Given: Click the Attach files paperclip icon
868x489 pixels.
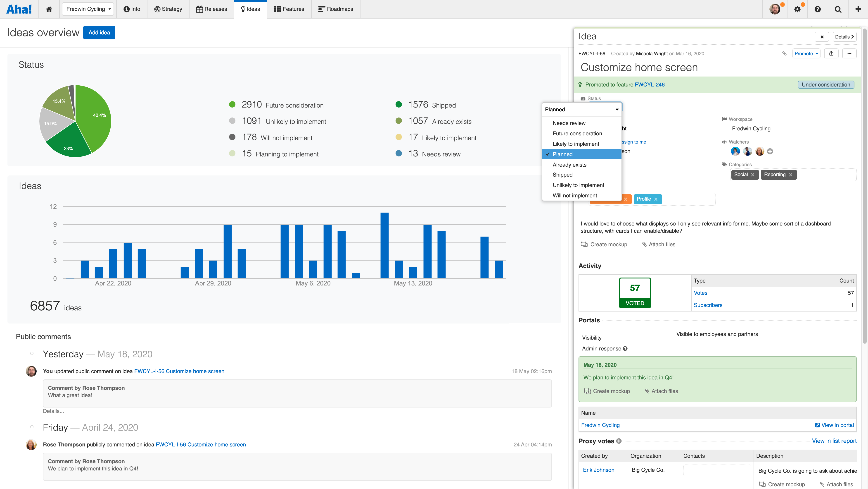Looking at the screenshot, I should point(644,244).
